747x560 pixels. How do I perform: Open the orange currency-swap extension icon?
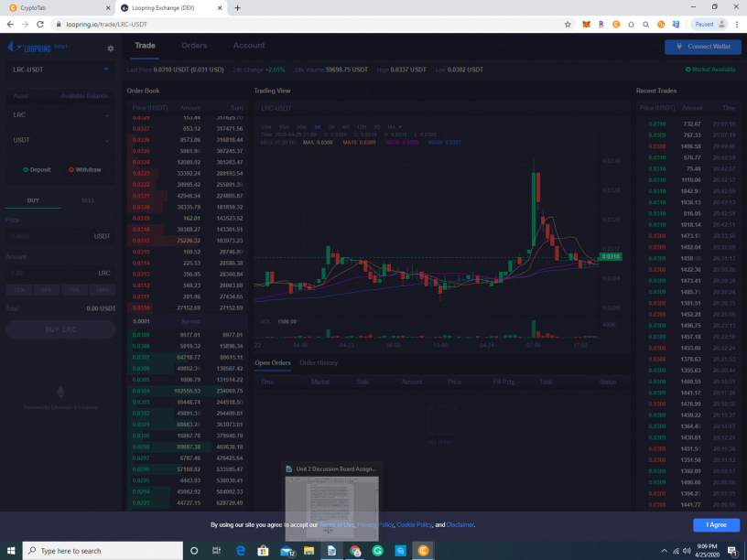click(661, 25)
